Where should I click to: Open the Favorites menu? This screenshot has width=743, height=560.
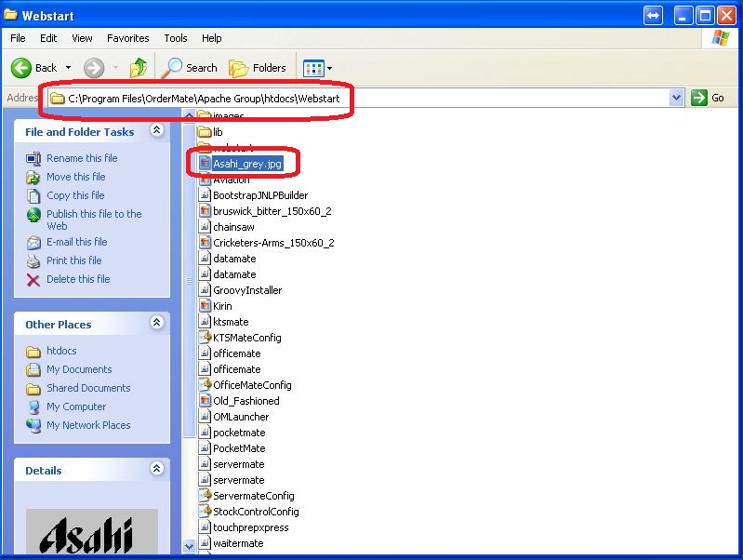pos(128,38)
